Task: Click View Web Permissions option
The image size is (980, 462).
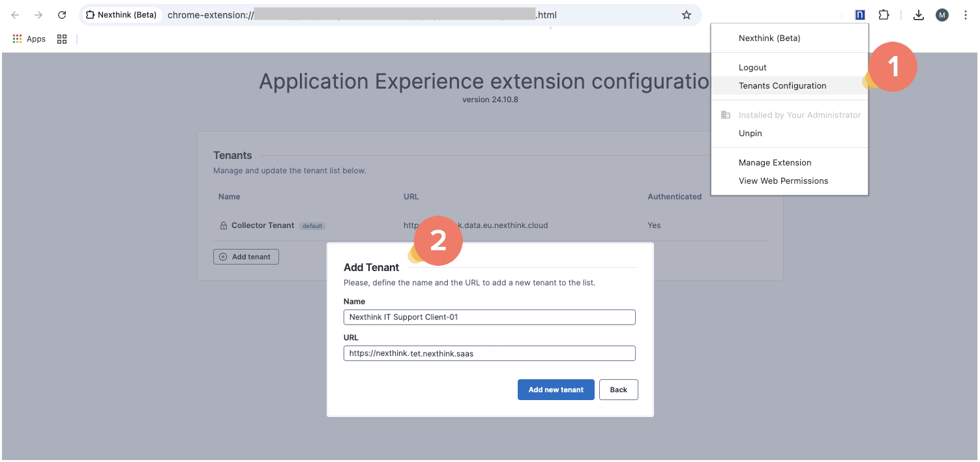Action: pyautogui.click(x=783, y=181)
